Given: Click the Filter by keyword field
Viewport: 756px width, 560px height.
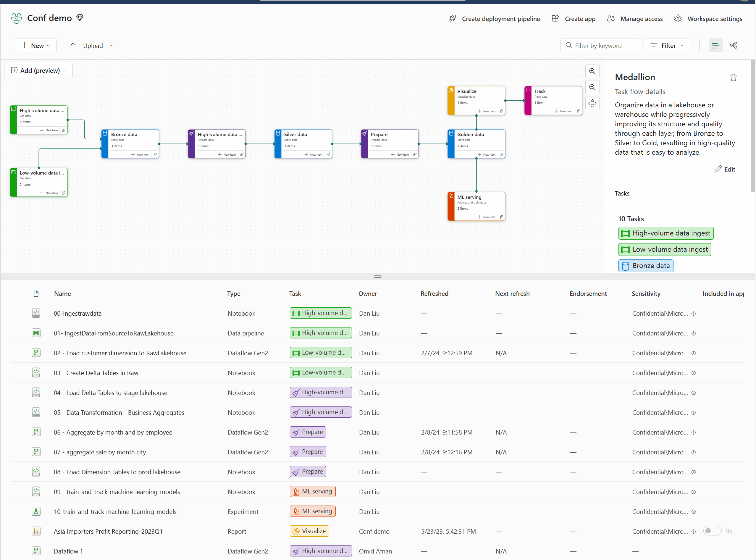Looking at the screenshot, I should click(x=600, y=46).
